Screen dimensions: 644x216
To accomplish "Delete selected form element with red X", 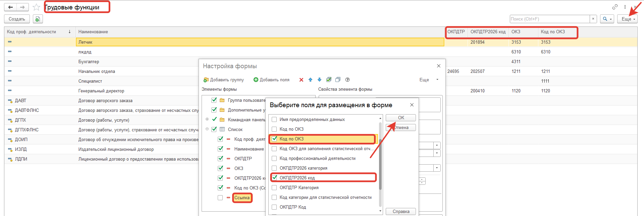I will tap(301, 80).
